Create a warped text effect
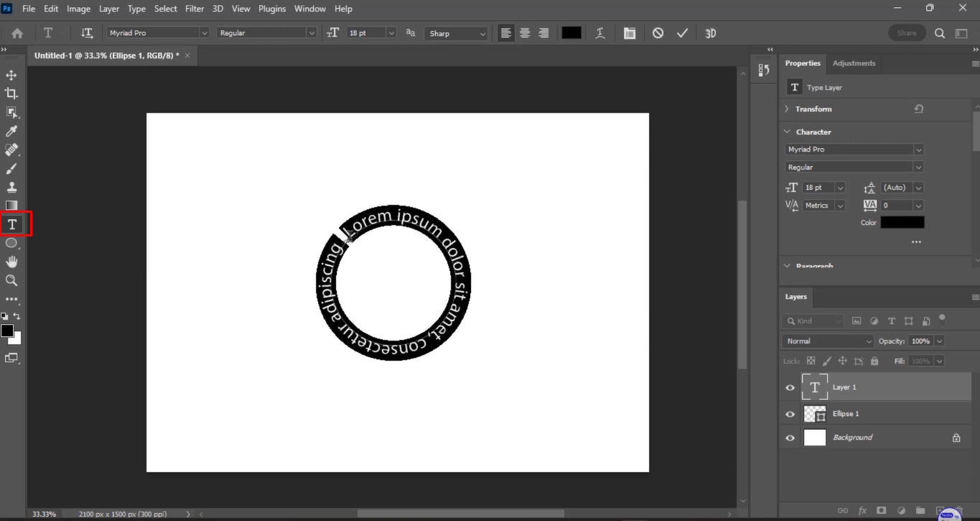 (600, 32)
